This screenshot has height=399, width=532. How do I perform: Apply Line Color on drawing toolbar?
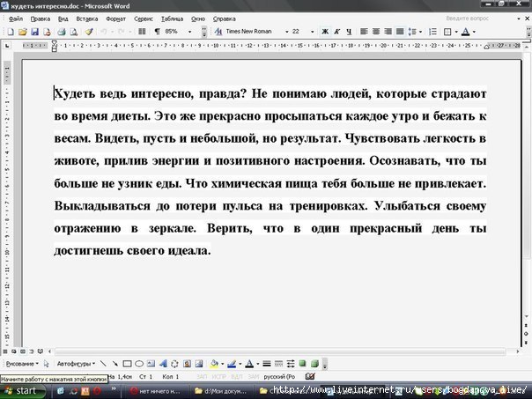point(232,364)
